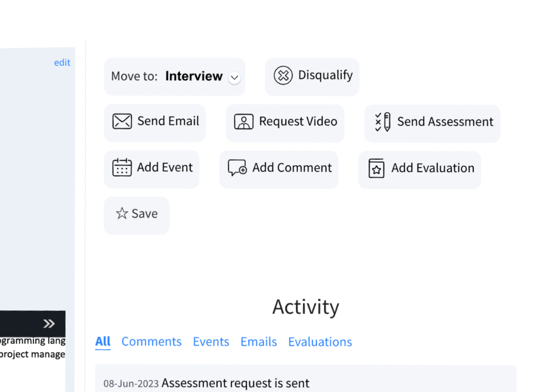Click the edit link in the sidebar
Screen dimensions: 541x392
62,62
